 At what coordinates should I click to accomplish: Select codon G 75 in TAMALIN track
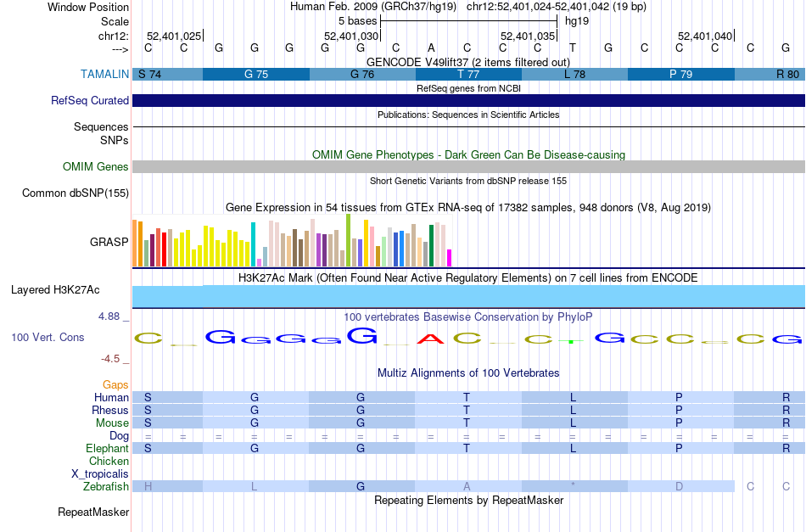pyautogui.click(x=256, y=74)
